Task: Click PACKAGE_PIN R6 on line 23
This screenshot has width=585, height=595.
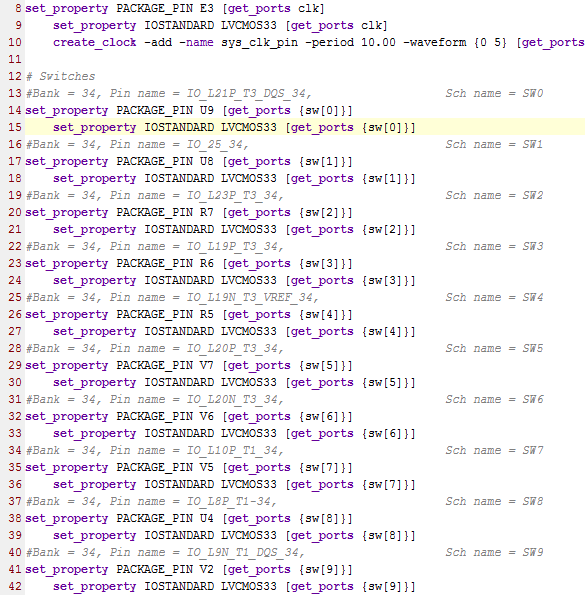Action: (x=165, y=263)
